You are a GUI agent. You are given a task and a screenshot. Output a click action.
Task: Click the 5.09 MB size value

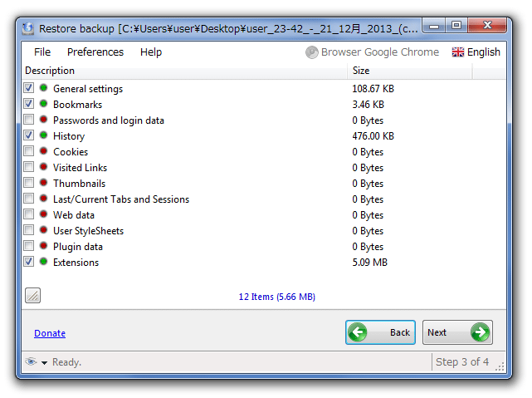point(369,263)
